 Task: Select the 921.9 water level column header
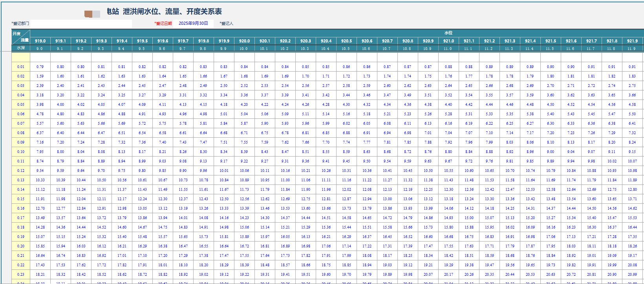point(632,41)
